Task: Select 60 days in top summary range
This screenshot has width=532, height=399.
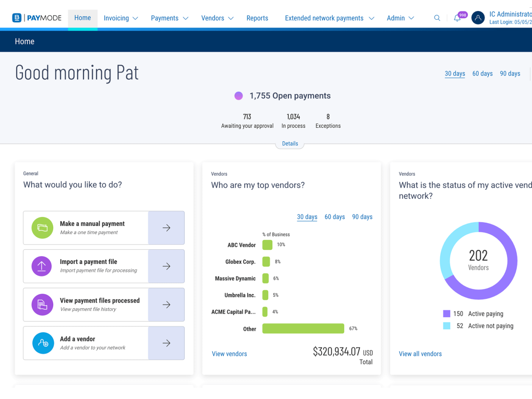Action: [482, 74]
